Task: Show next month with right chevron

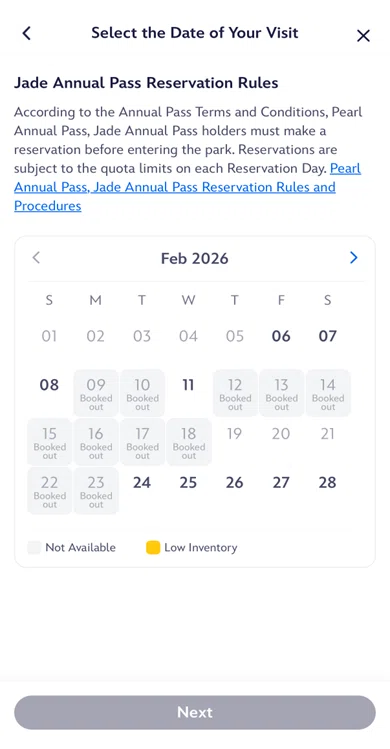Action: [x=354, y=258]
